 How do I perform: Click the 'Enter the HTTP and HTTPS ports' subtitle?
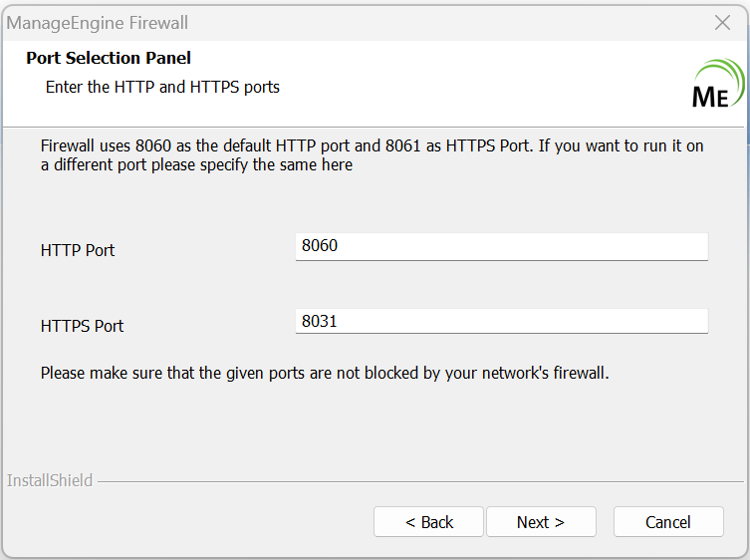click(x=162, y=87)
